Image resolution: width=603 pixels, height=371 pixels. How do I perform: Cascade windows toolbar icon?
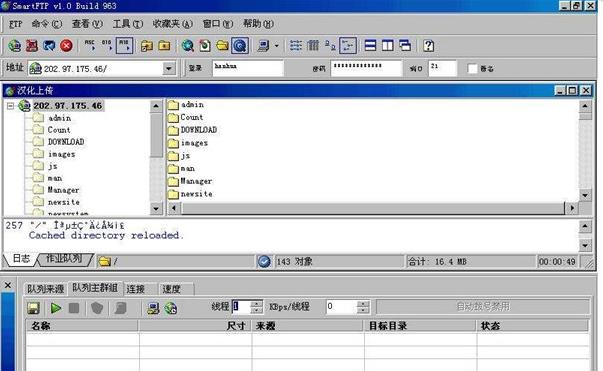pos(405,46)
